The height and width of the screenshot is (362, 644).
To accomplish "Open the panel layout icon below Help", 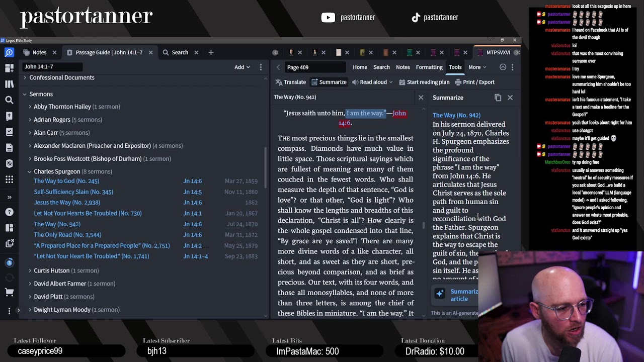I will tap(9, 228).
